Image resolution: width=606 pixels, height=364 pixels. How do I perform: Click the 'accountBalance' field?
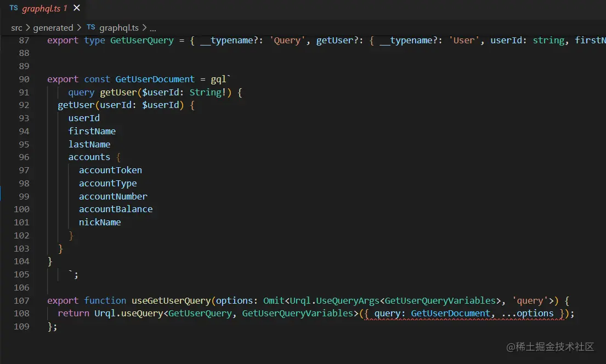116,209
